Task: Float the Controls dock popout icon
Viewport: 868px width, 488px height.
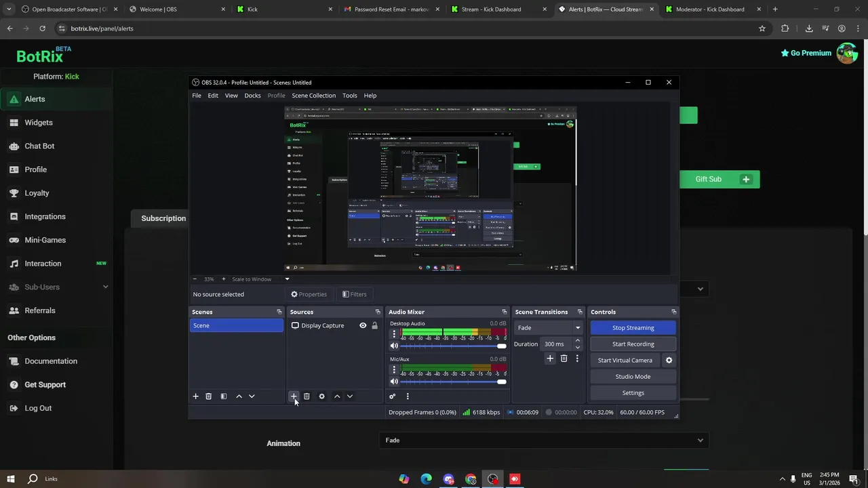Action: click(x=673, y=312)
